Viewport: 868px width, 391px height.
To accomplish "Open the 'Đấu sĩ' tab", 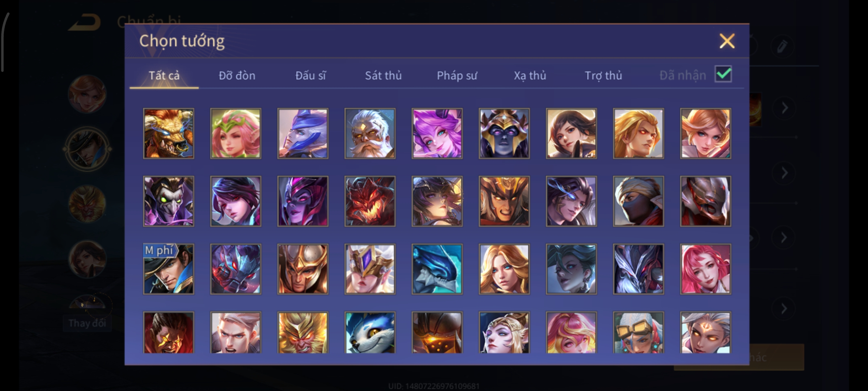I will [x=310, y=75].
